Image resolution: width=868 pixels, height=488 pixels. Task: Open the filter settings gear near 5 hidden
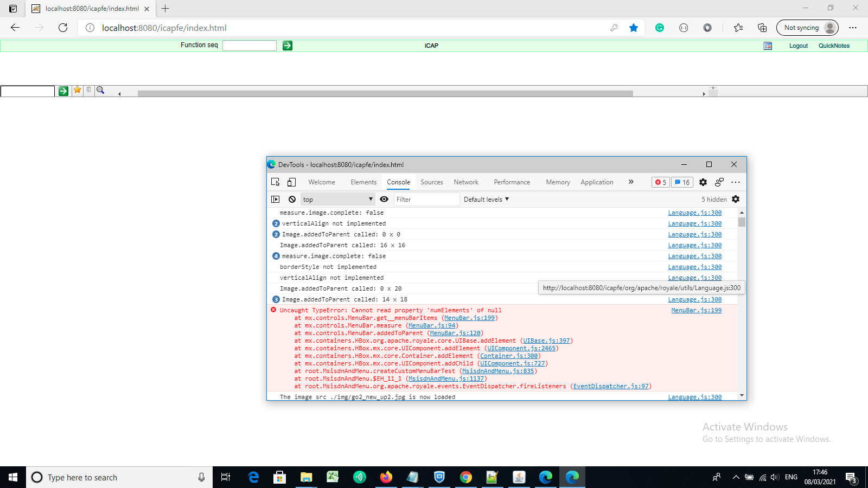click(736, 199)
